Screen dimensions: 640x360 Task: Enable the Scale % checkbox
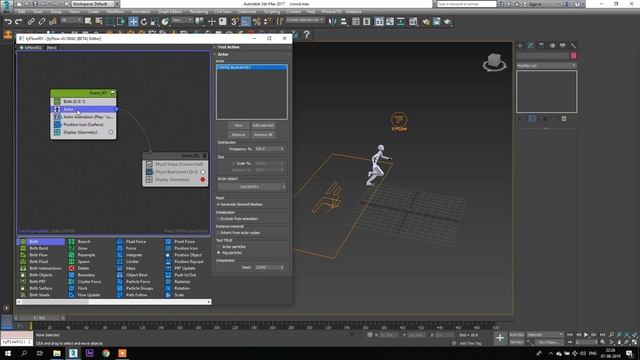pyautogui.click(x=233, y=163)
